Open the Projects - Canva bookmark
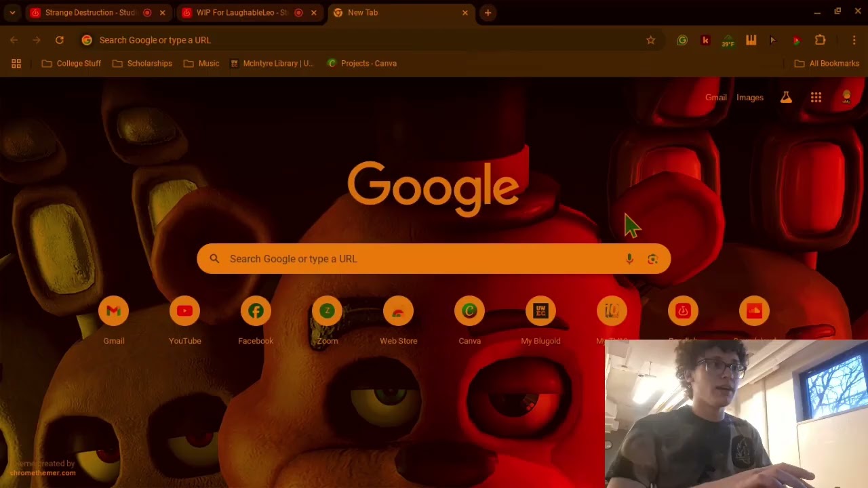The width and height of the screenshot is (868, 488). (x=361, y=63)
